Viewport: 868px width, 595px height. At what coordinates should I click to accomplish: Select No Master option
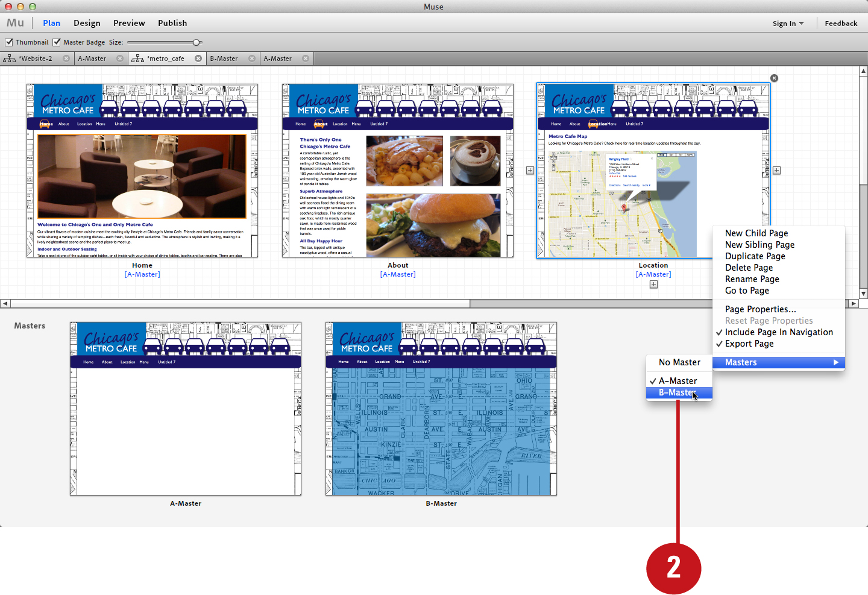tap(679, 362)
